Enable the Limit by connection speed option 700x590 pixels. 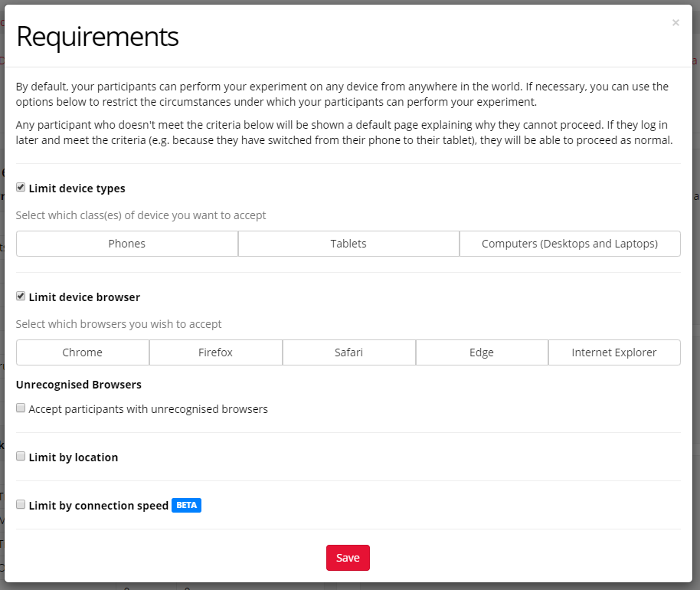21,503
